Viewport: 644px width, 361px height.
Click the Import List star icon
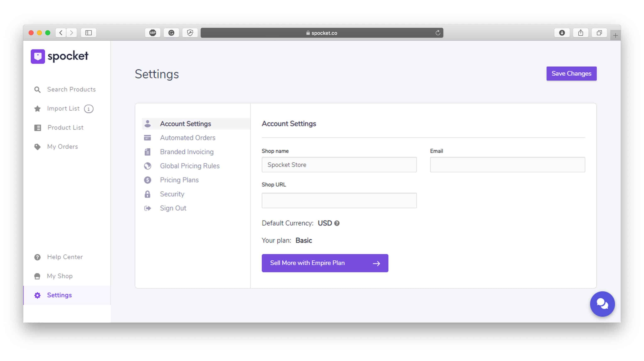[37, 109]
